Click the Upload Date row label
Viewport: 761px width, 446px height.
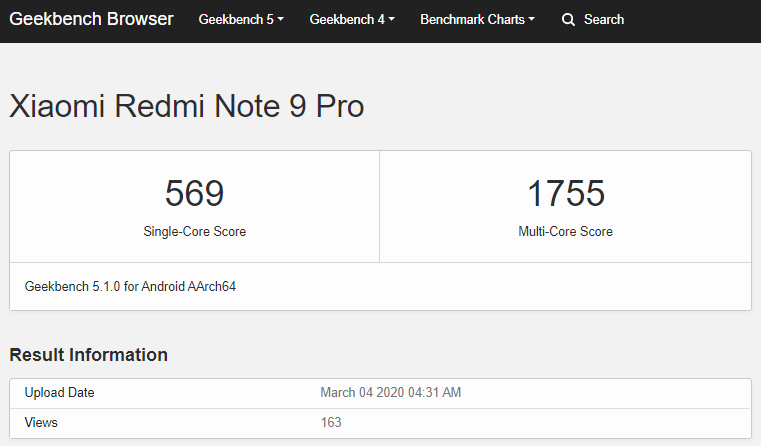pyautogui.click(x=59, y=393)
